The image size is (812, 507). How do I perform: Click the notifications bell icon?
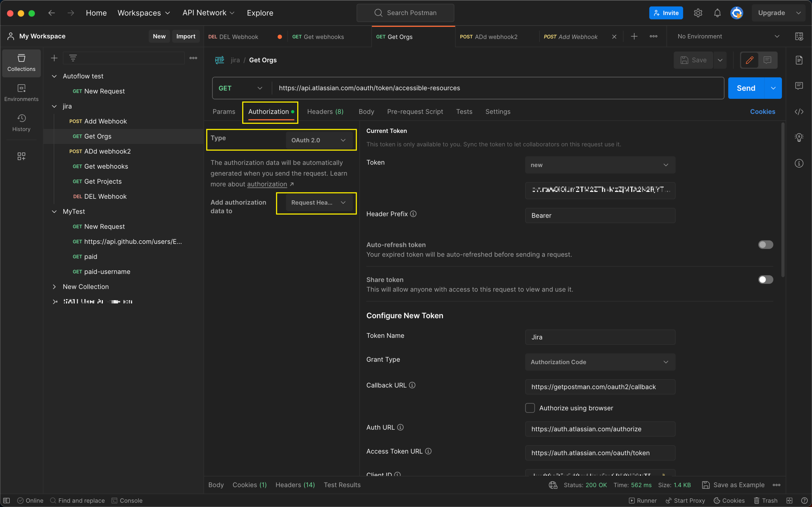[717, 13]
